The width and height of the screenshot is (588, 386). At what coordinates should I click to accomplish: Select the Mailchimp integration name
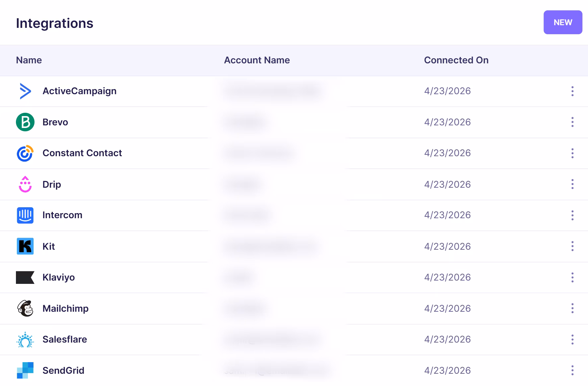(65, 309)
